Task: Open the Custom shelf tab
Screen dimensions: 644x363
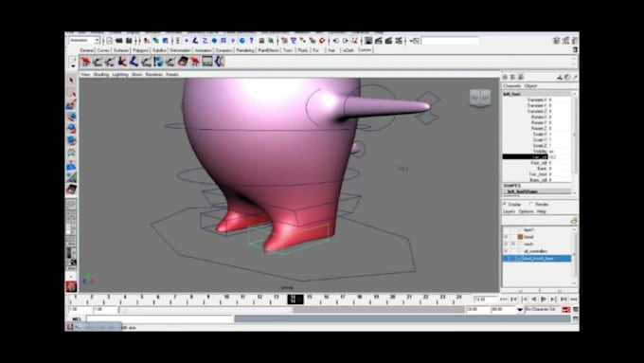Action: click(x=365, y=49)
